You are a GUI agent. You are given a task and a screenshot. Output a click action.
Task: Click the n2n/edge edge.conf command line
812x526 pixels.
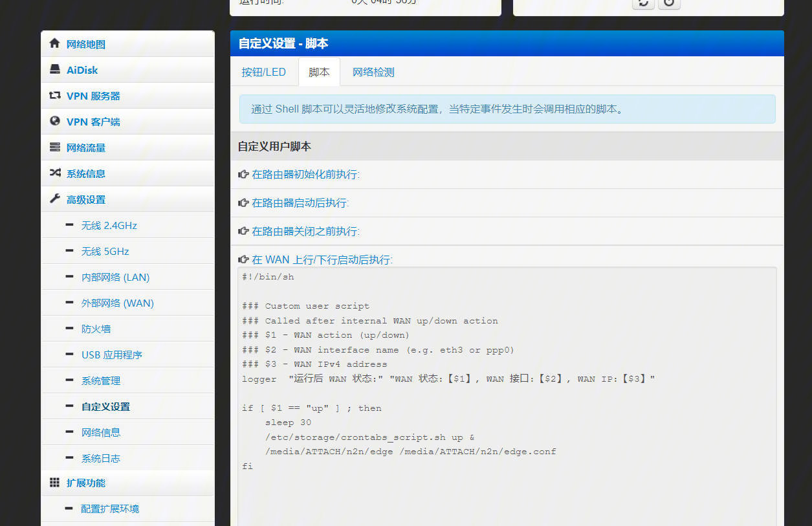410,452
